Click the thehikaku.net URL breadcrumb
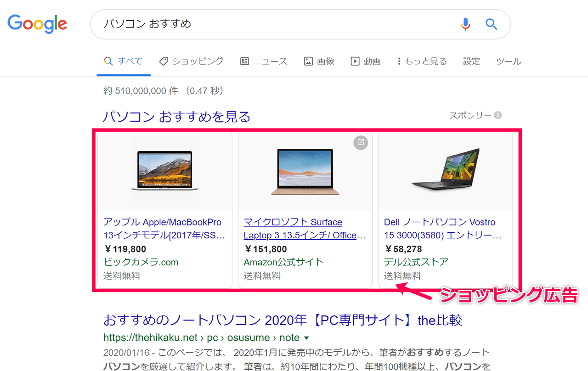Viewport: 588px width, 371px height. (x=202, y=338)
